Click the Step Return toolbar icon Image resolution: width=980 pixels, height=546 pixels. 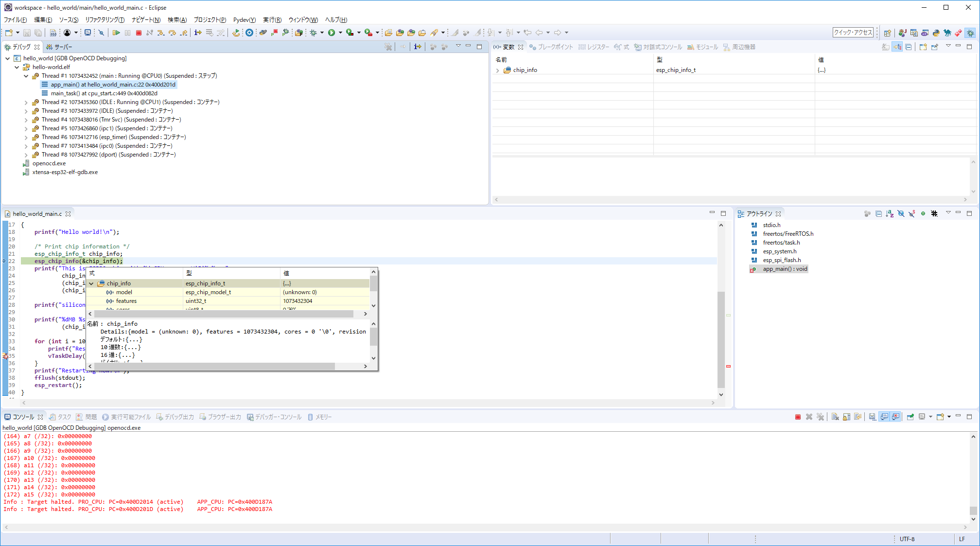click(183, 33)
